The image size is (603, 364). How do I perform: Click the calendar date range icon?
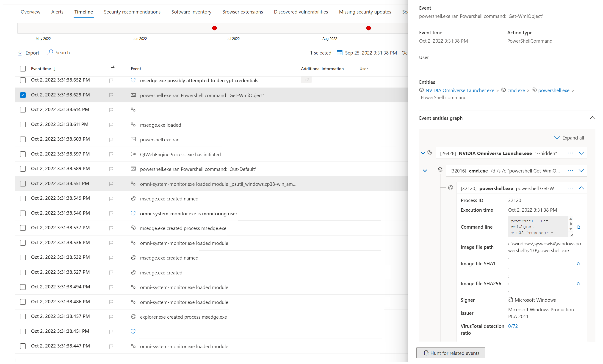(x=339, y=53)
